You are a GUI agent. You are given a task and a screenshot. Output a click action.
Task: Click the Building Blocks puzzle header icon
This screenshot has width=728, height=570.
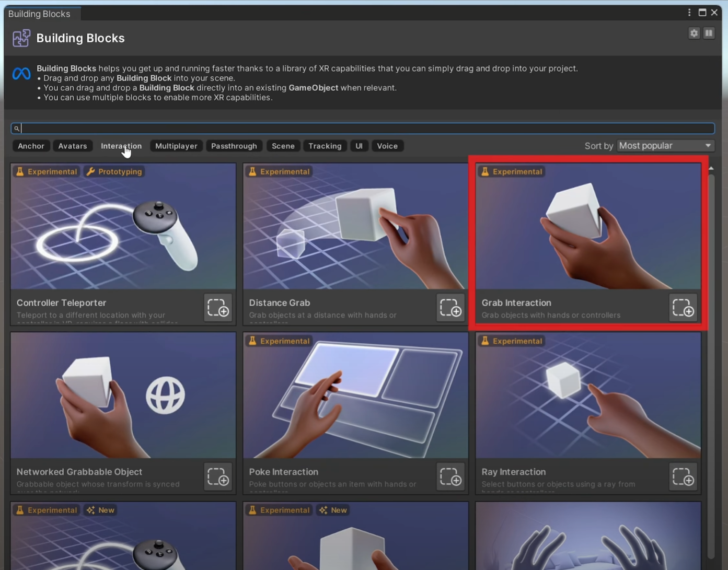(x=21, y=38)
